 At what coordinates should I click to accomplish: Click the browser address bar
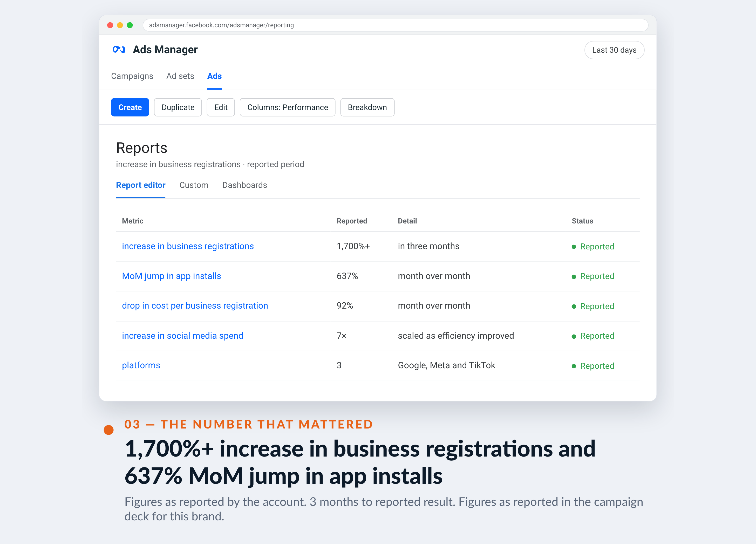395,25
